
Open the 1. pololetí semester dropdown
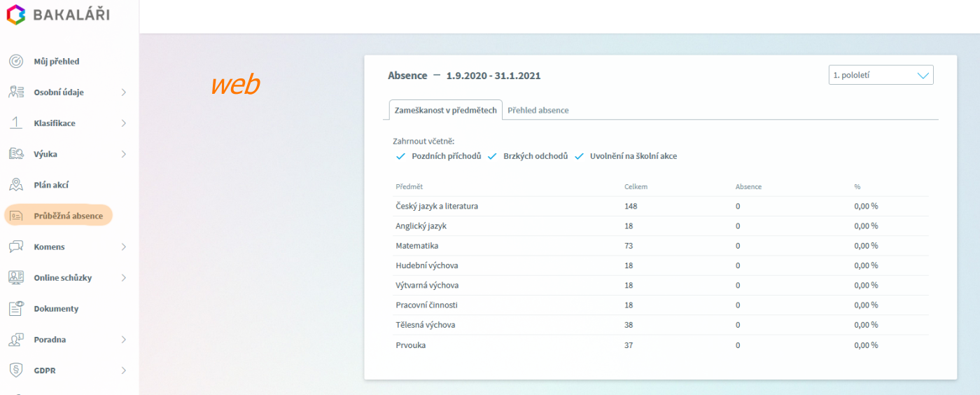point(881,75)
